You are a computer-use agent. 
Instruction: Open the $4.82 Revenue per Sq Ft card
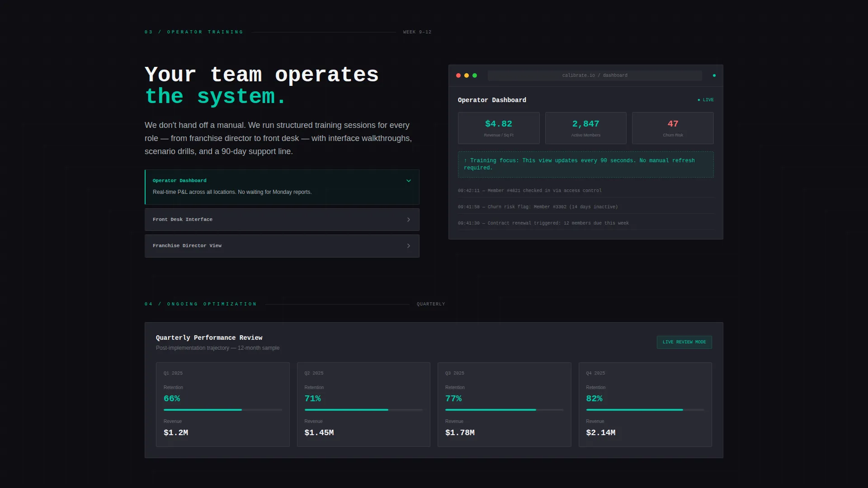coord(499,128)
